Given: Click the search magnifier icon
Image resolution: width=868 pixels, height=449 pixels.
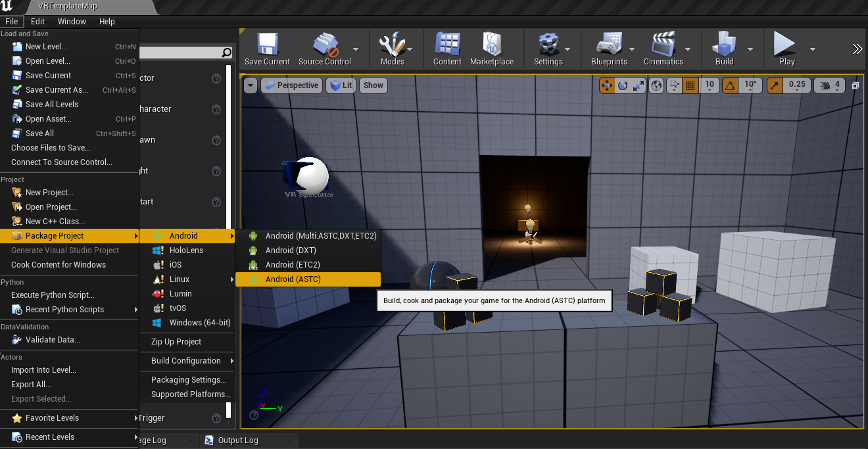Looking at the screenshot, I should coord(226,53).
